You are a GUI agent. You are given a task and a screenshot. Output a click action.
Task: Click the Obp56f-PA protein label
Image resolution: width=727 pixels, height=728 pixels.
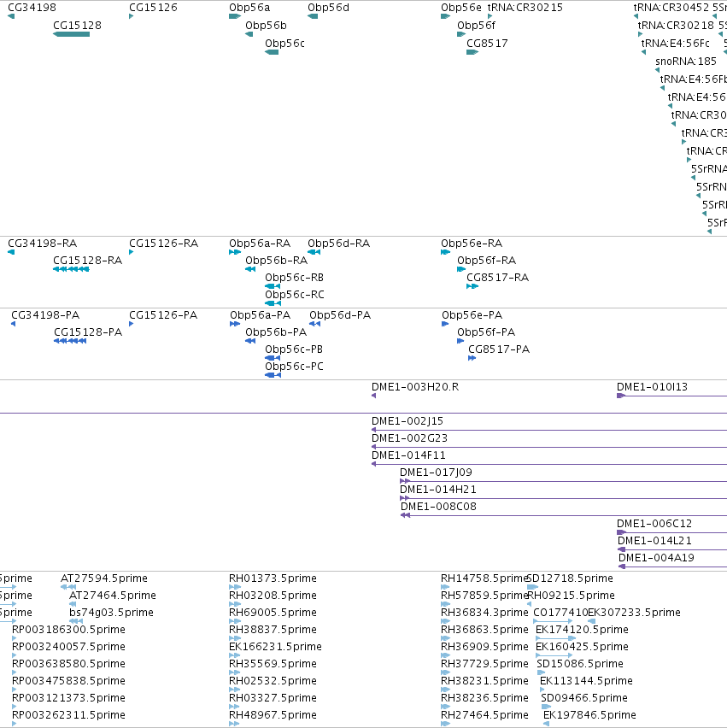[x=486, y=332]
